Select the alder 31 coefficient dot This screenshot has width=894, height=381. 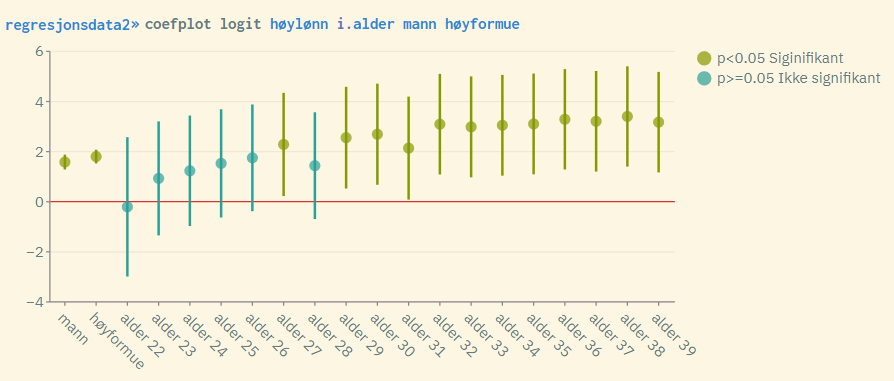click(408, 148)
